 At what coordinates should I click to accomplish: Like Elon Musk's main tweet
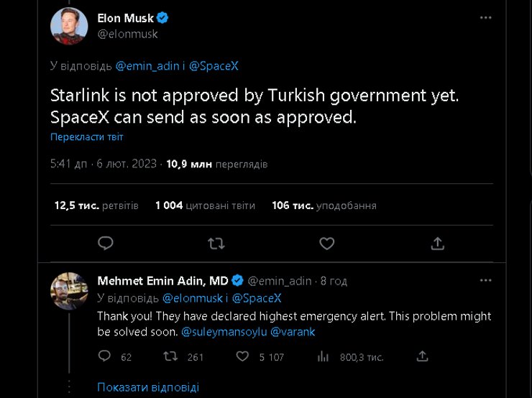[326, 244]
